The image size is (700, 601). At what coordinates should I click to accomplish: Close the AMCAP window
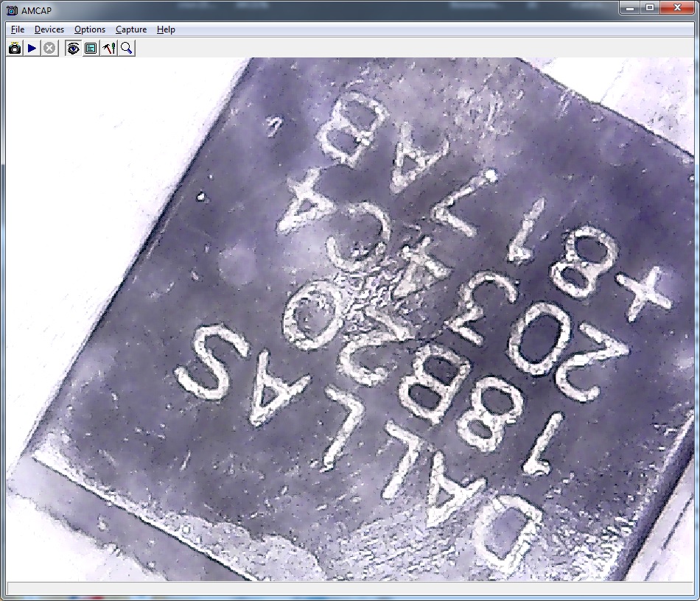pyautogui.click(x=676, y=7)
